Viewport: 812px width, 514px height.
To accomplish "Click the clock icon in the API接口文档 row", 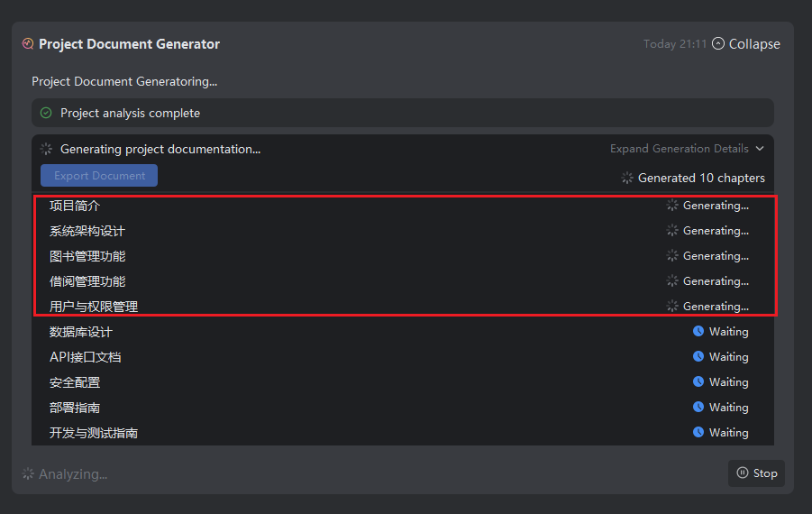I will point(698,357).
